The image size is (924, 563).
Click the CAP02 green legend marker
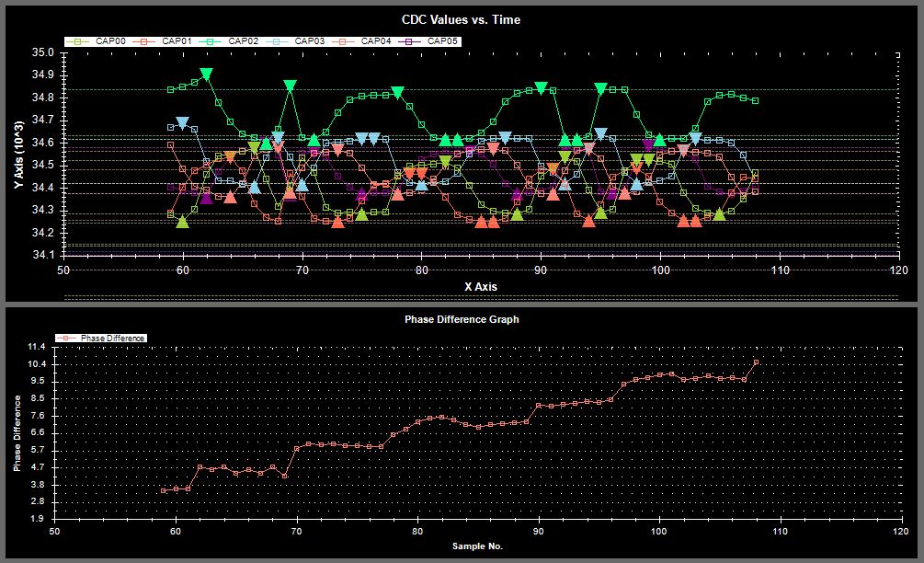tap(211, 41)
